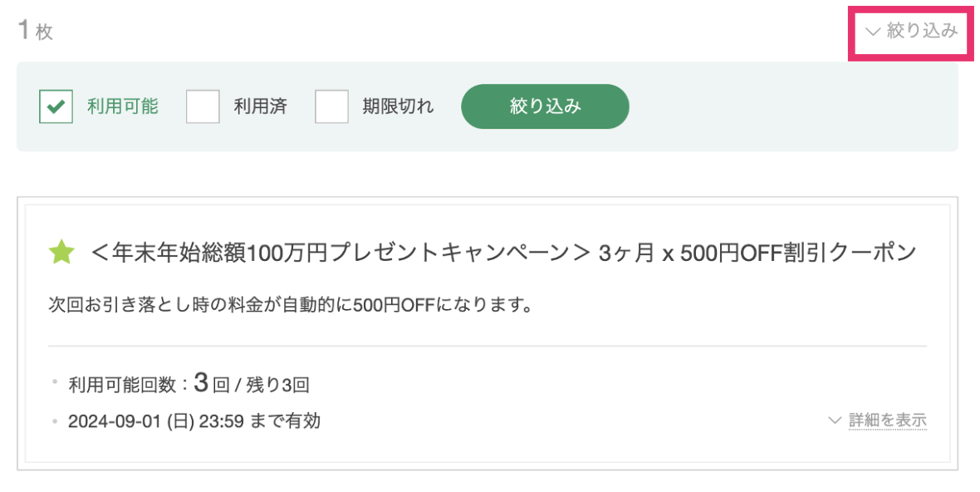The image size is (980, 492).
Task: Collapse the 絞り込み filter panel toggle at top right
Action: click(912, 32)
